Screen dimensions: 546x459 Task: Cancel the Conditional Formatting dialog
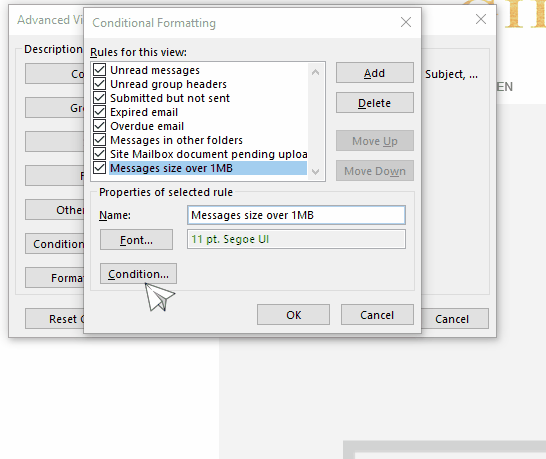click(x=377, y=315)
